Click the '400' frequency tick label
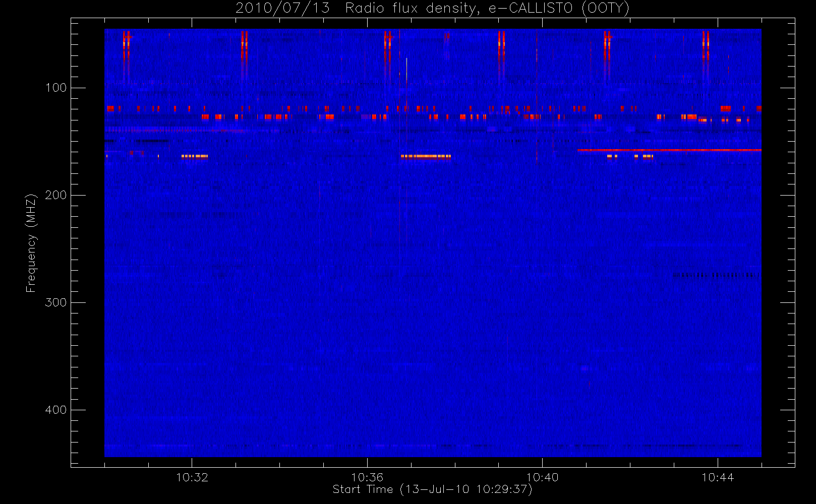Viewport: 816px width, 504px height. pyautogui.click(x=55, y=410)
